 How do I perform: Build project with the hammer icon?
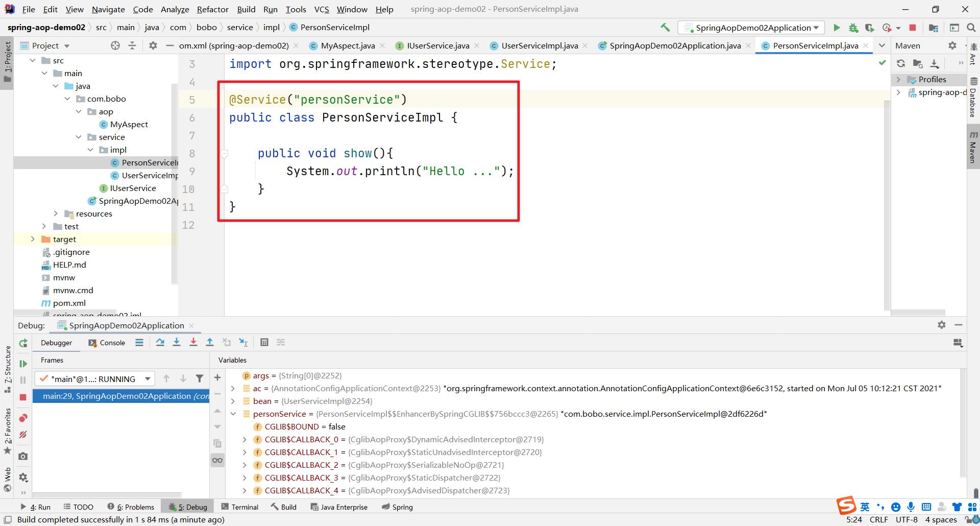click(665, 28)
